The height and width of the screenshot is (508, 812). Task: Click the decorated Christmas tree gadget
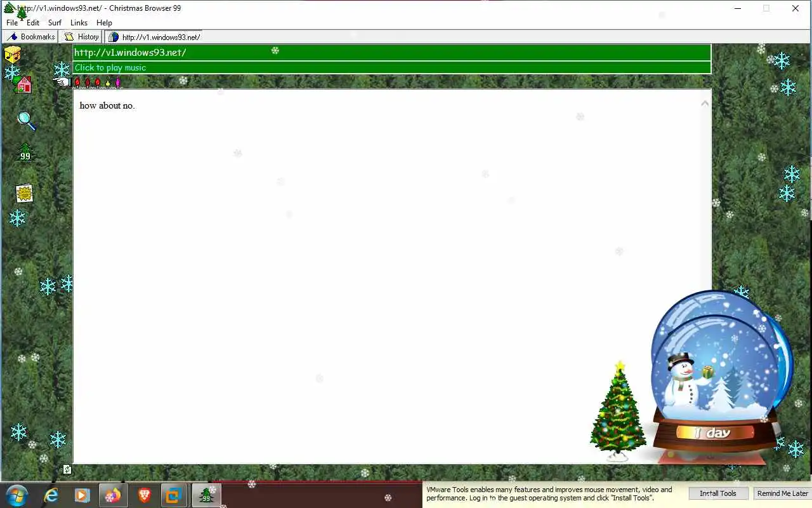click(618, 410)
